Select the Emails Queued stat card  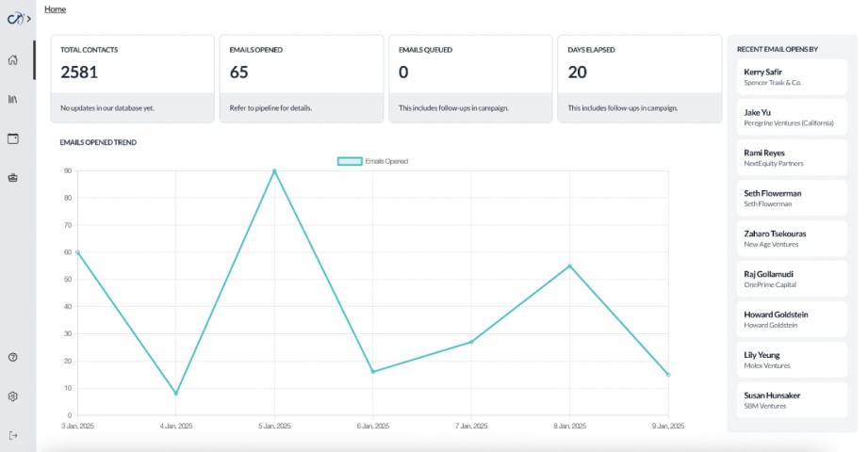pos(469,78)
